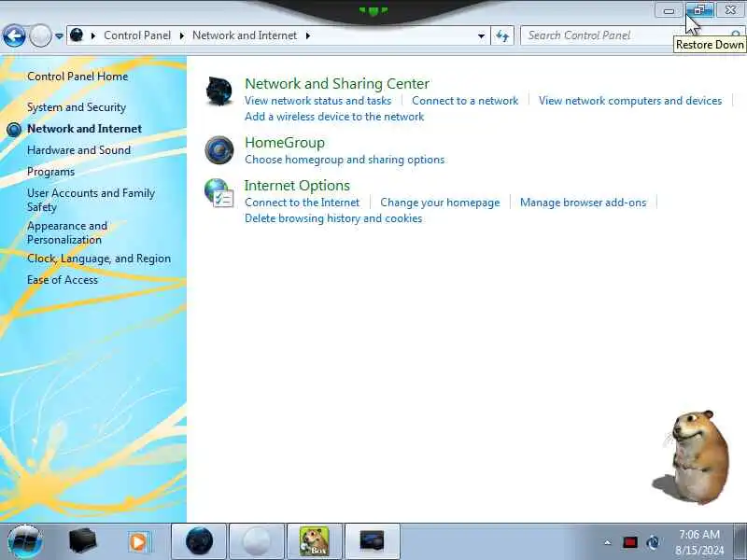Open the Start menu orb
The image size is (747, 560).
[x=25, y=541]
